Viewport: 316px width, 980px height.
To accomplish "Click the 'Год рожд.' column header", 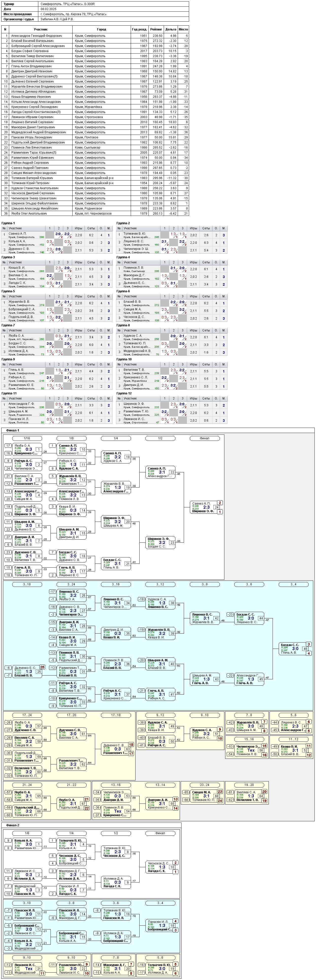I will click(140, 29).
